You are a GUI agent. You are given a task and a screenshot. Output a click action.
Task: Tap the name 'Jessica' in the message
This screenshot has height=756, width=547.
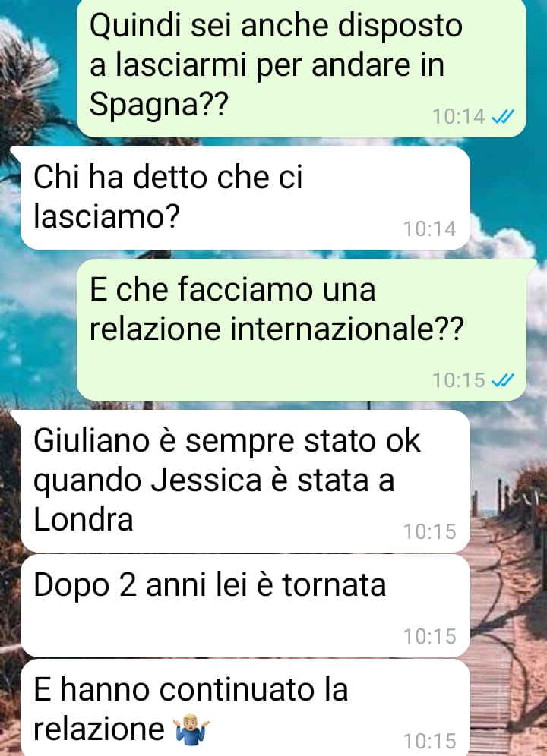(x=206, y=480)
